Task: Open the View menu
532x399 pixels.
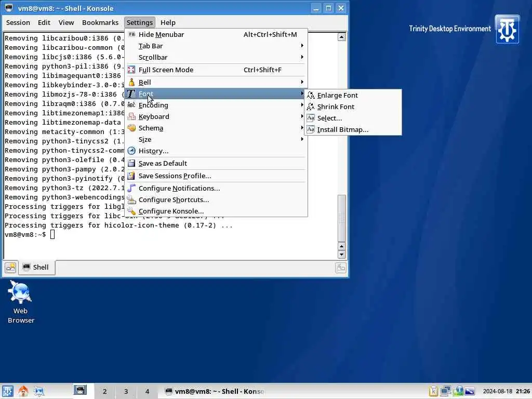Action: (66, 22)
